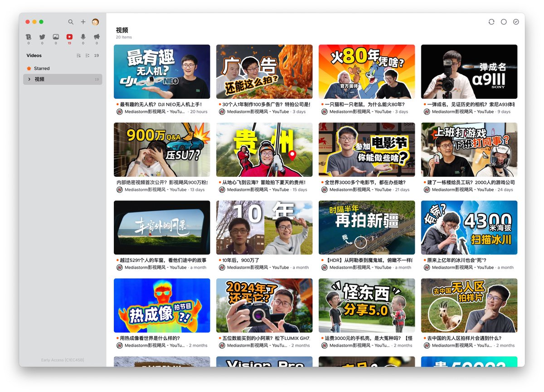Image resolution: width=544 pixels, height=392 pixels.
Task: Click the plus icon to add a feed
Action: (83, 22)
